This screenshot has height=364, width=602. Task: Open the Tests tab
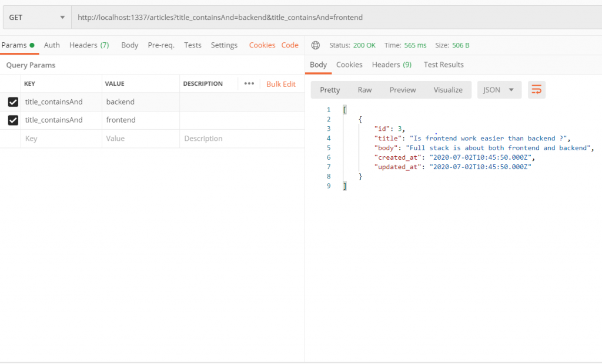pyautogui.click(x=192, y=45)
